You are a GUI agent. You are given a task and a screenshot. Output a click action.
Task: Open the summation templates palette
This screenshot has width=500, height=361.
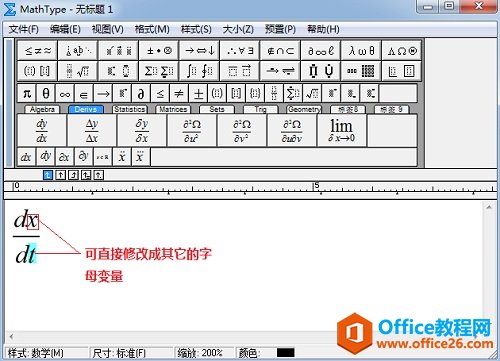click(159, 71)
